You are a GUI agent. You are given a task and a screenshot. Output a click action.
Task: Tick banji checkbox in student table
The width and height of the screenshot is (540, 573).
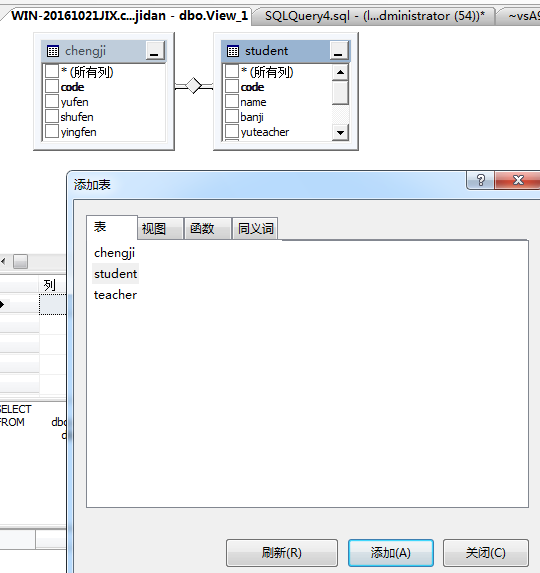[232, 117]
